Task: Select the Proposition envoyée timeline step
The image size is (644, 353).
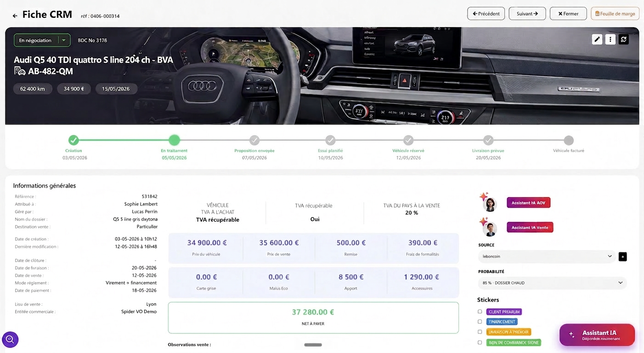Action: click(254, 140)
